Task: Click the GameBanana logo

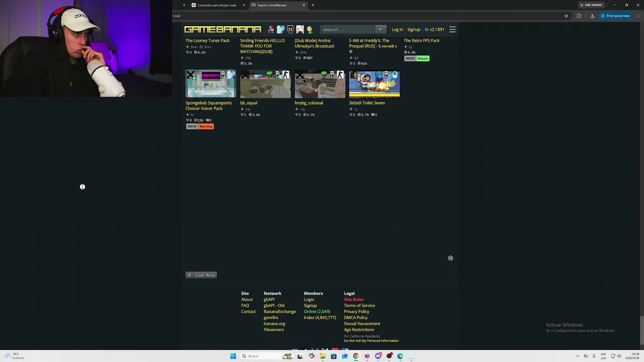Action: pos(223,30)
